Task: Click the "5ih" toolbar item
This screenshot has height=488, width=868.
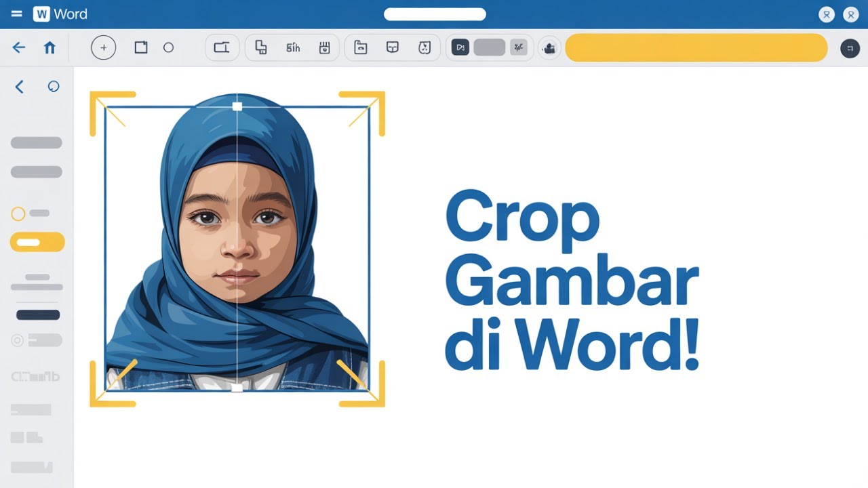Action: [x=293, y=47]
